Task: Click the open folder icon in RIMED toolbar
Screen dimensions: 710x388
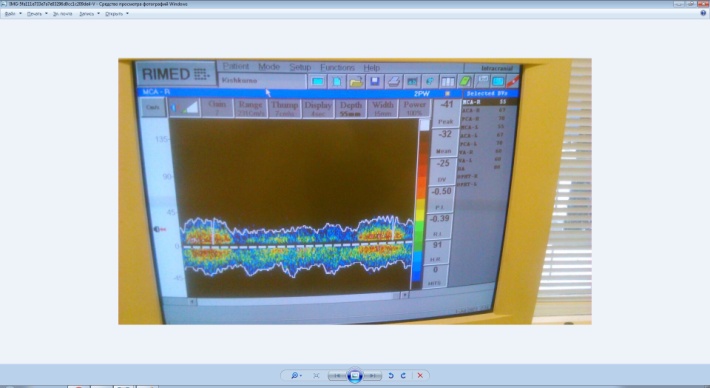Action: (356, 81)
